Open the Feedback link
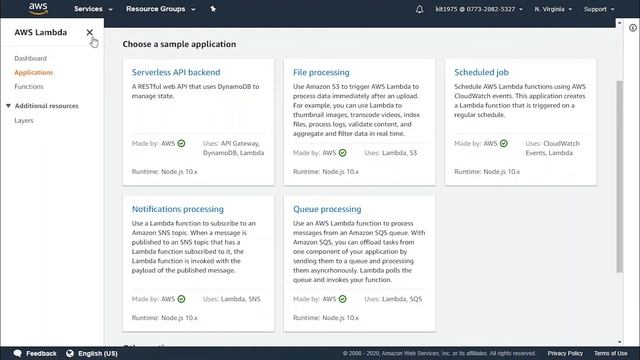 (x=41, y=353)
